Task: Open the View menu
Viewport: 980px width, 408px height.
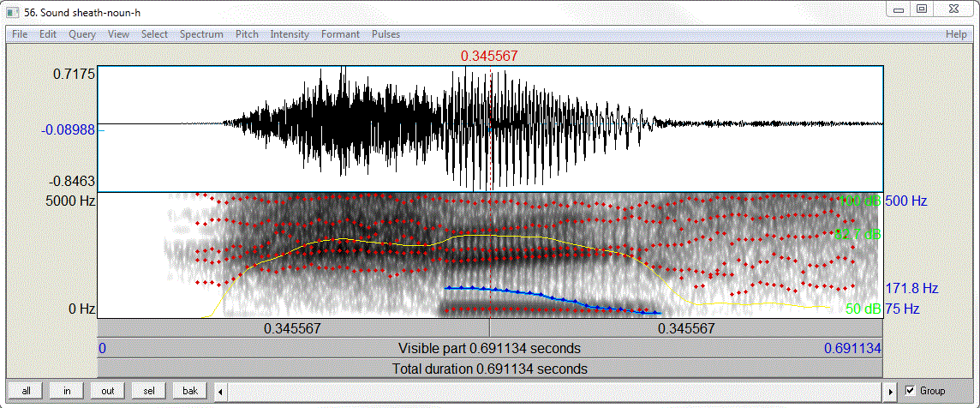Action: tap(119, 34)
